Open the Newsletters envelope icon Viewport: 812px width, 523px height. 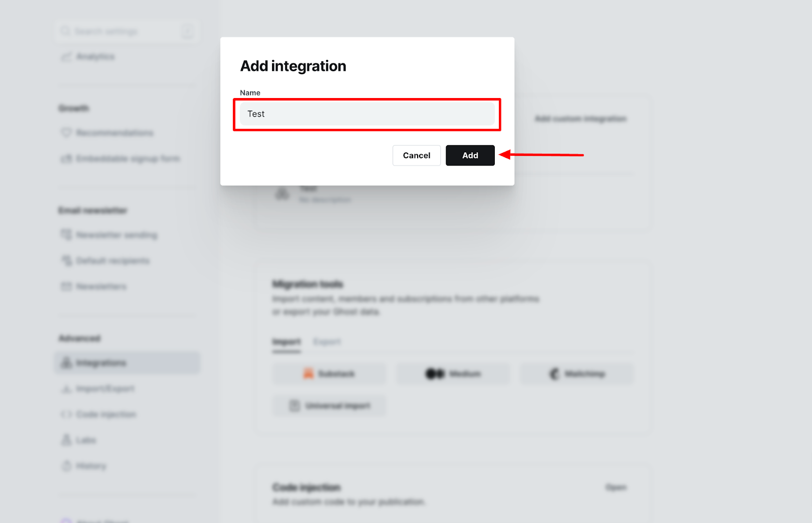66,286
